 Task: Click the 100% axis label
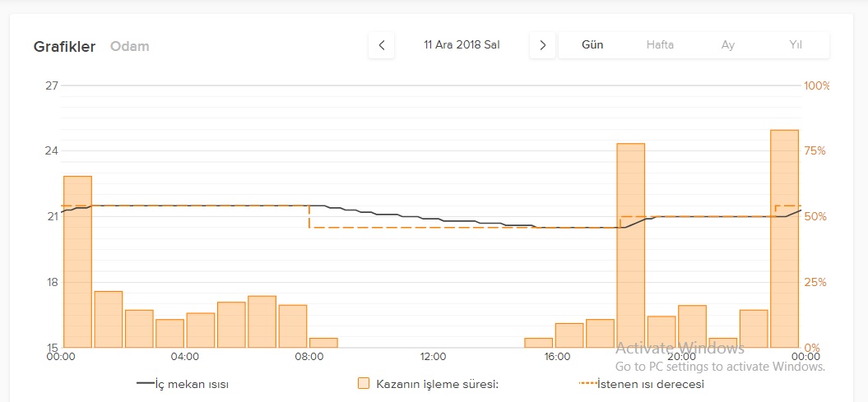click(x=816, y=85)
